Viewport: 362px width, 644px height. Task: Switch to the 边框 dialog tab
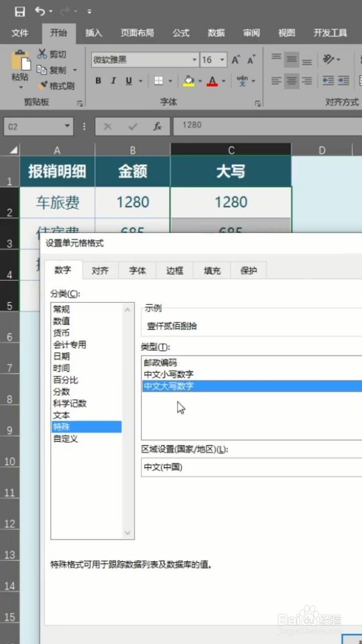(x=174, y=270)
